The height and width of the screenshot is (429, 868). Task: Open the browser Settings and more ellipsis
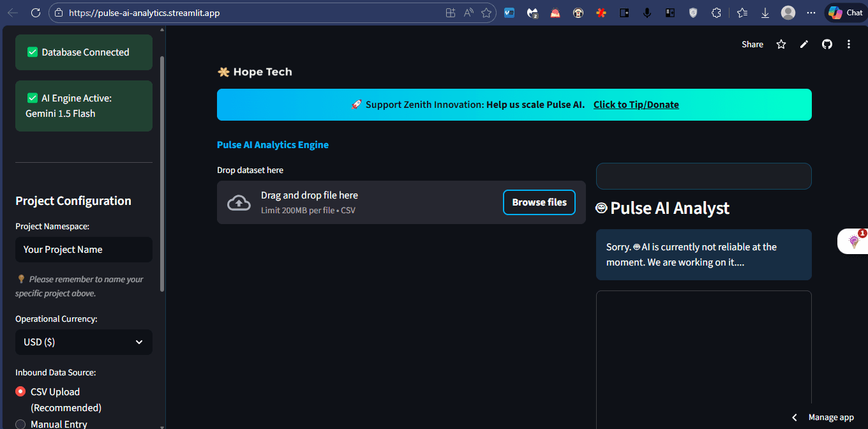[x=811, y=13]
